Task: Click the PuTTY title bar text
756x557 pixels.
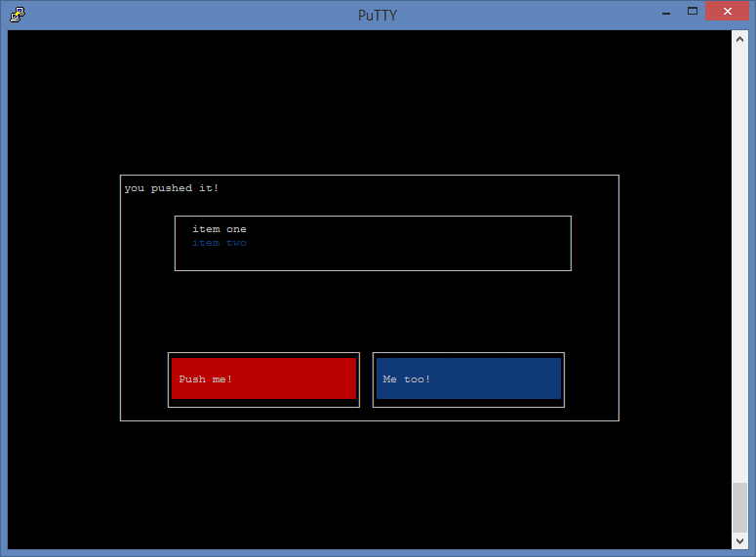Action: pyautogui.click(x=378, y=16)
